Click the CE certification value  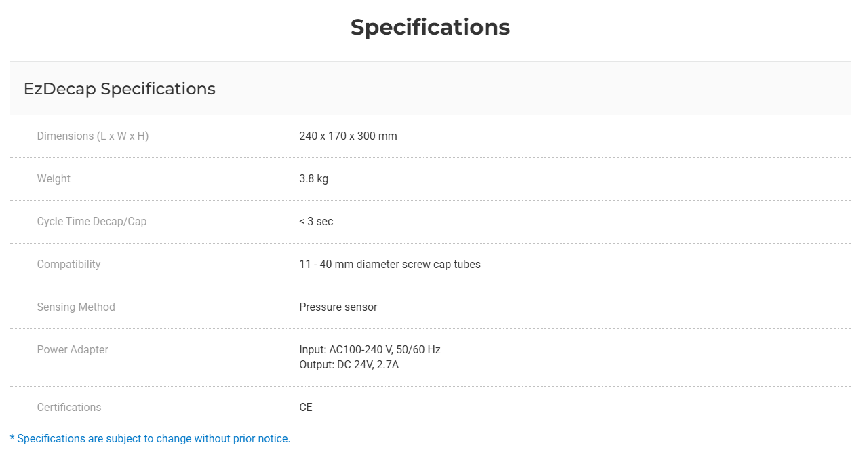[306, 407]
